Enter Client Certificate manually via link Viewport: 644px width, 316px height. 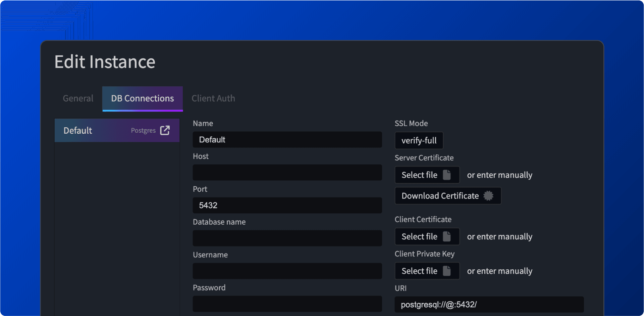click(499, 236)
